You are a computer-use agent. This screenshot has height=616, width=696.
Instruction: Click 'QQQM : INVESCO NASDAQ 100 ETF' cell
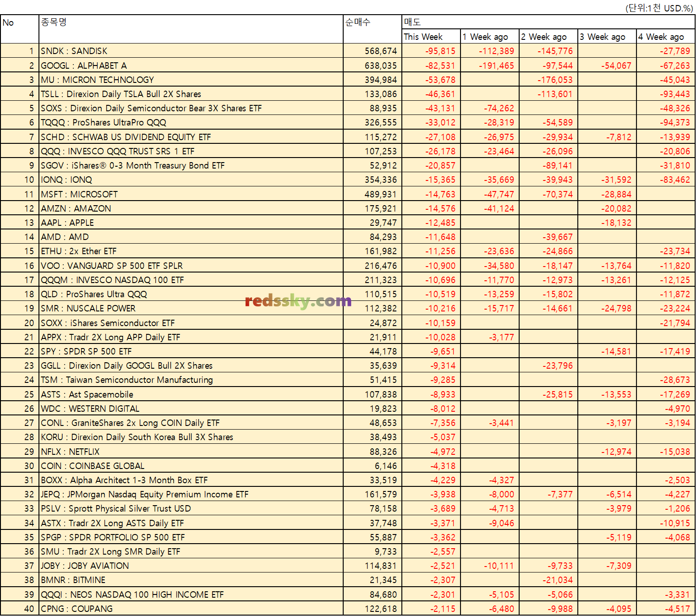pos(191,280)
